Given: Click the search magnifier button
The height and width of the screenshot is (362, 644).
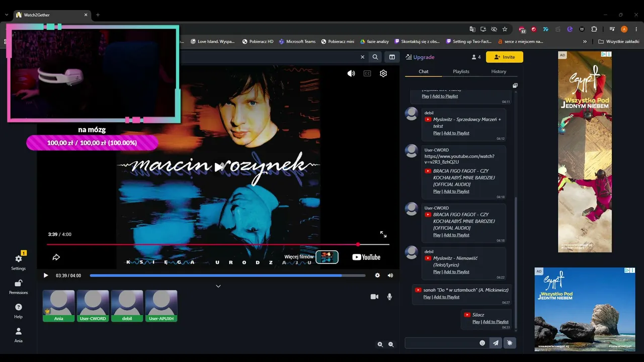Looking at the screenshot, I should (375, 57).
